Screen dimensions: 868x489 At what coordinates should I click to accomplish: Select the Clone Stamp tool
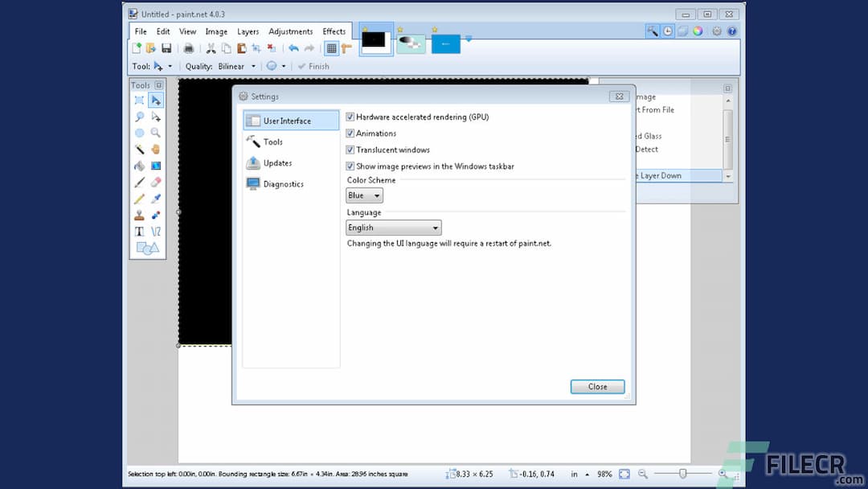tap(138, 215)
